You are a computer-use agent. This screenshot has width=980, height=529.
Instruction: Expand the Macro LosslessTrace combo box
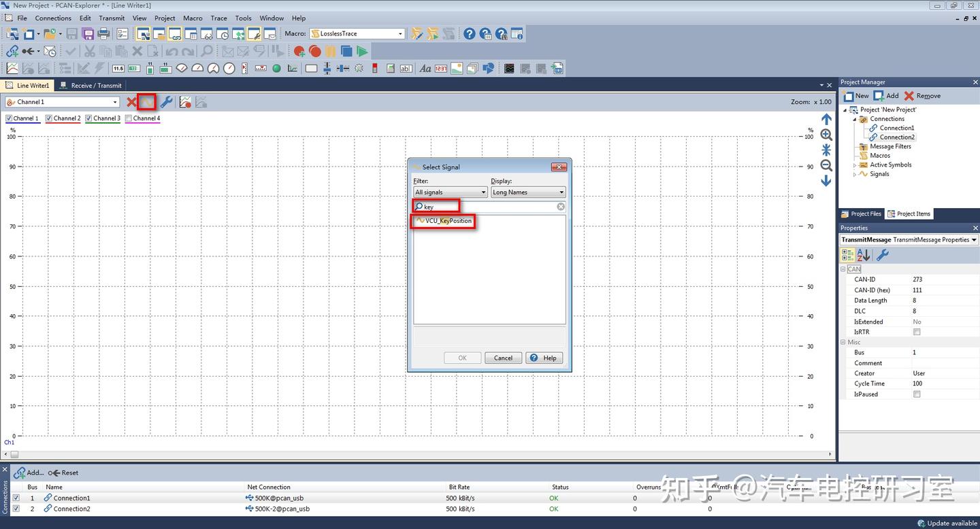click(x=357, y=33)
